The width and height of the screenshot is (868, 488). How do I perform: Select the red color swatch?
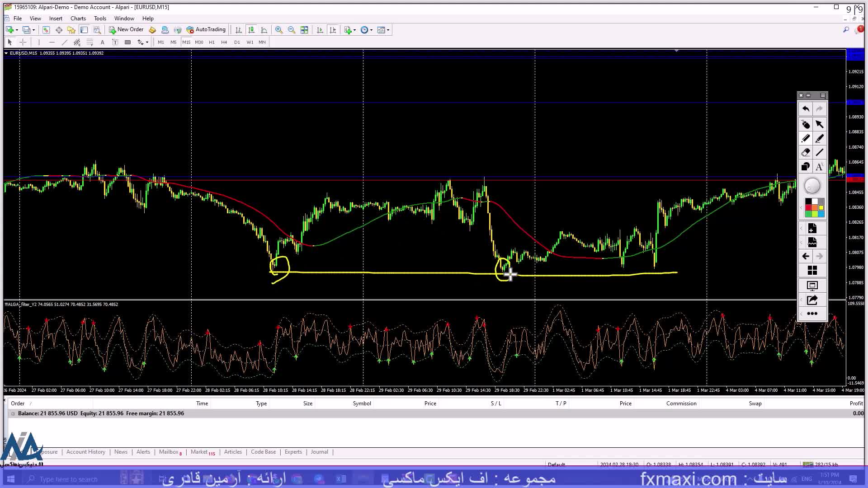pos(808,208)
